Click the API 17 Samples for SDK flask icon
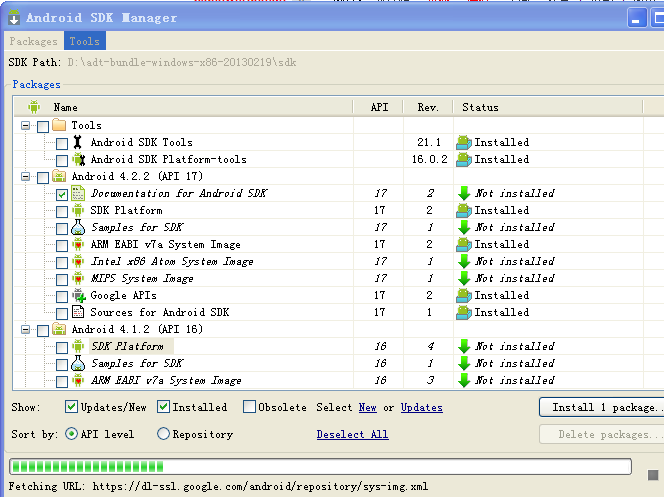Screen dimensions: 664x497 coord(78,227)
